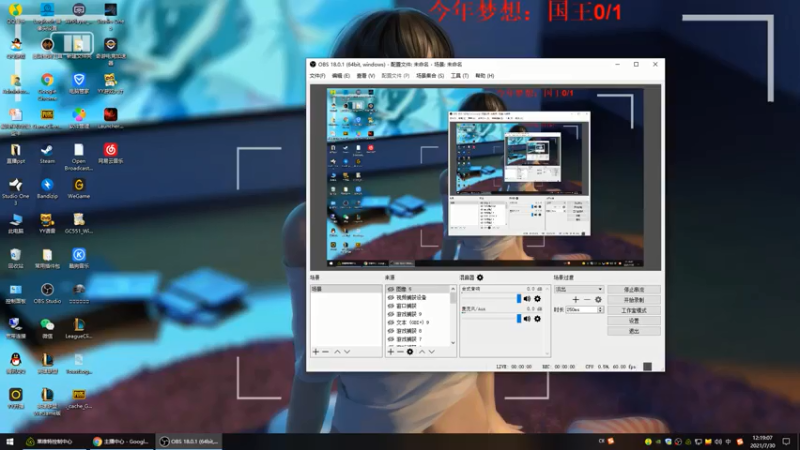This screenshot has width=800, height=450.
Task: Toggle the eye icon for 游戏捕获 9
Action: [391, 314]
